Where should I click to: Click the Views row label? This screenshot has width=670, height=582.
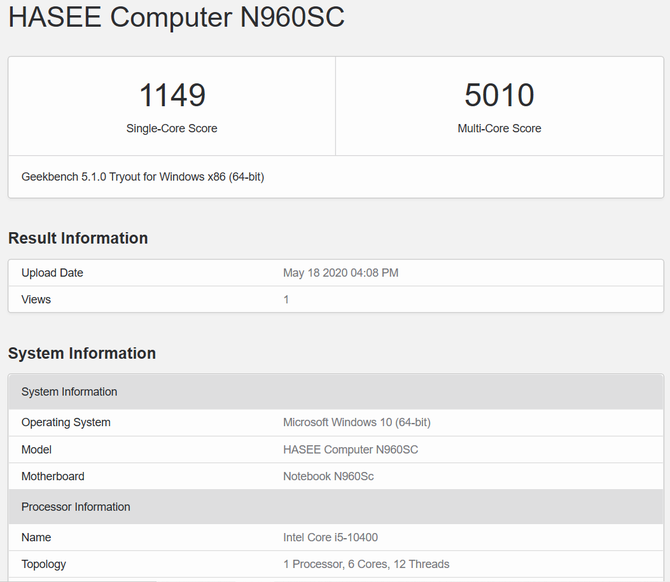[36, 299]
